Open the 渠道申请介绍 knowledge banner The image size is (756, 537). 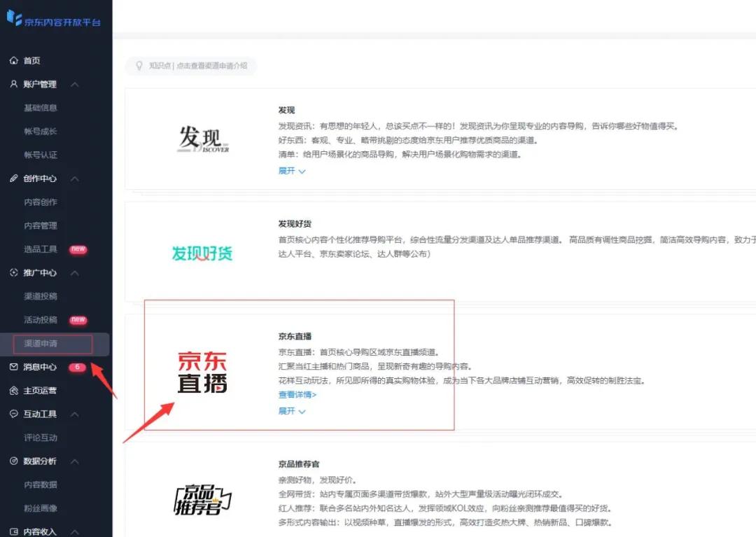pos(190,66)
